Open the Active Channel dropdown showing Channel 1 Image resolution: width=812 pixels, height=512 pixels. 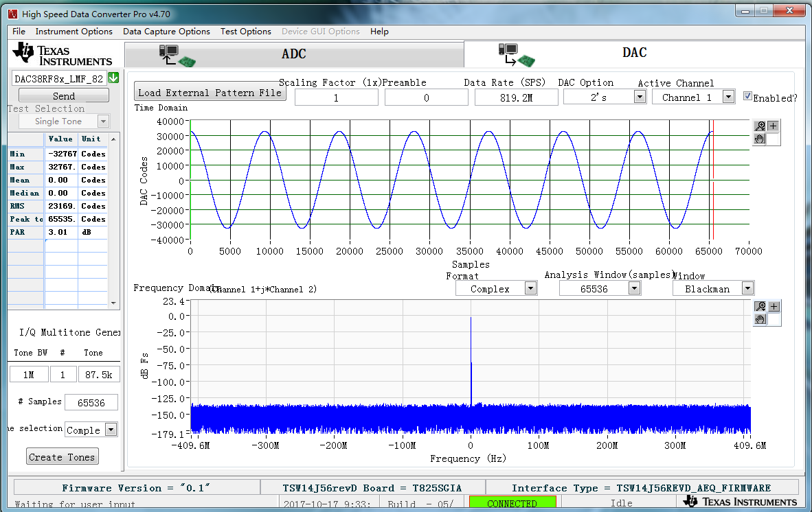click(729, 97)
